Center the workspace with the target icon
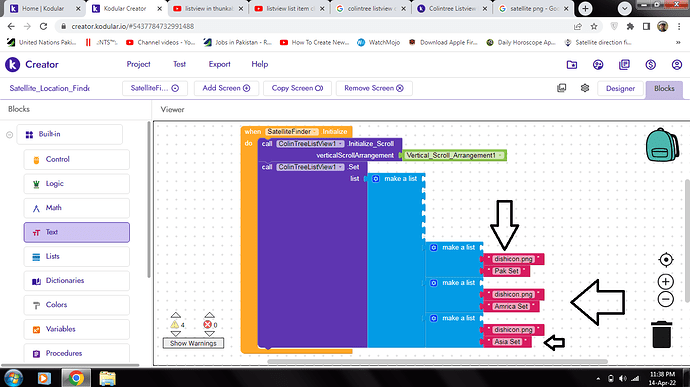 point(666,260)
